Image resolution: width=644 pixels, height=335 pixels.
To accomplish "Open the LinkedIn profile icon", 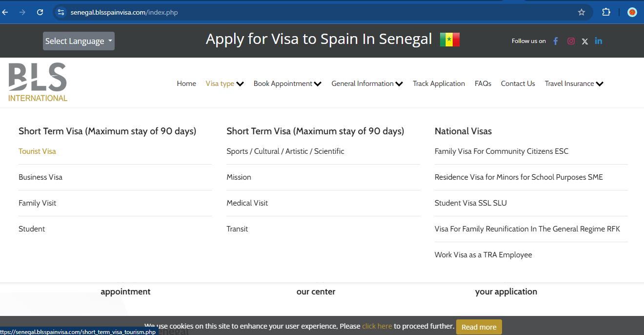I will 598,41.
